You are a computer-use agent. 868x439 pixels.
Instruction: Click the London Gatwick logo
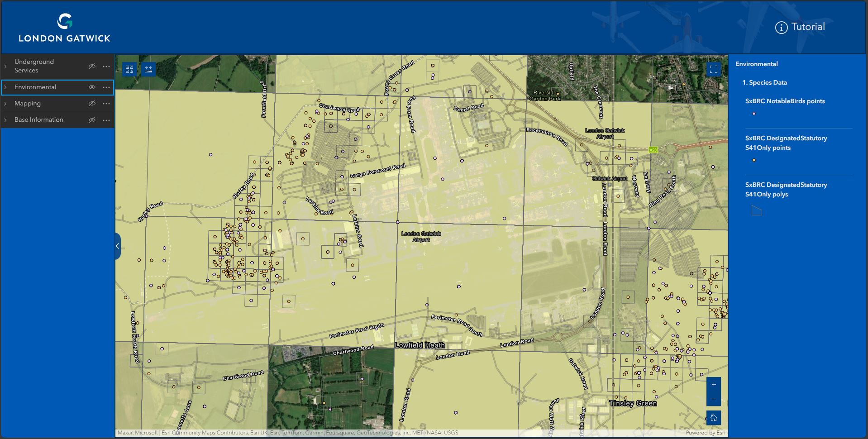(x=64, y=27)
